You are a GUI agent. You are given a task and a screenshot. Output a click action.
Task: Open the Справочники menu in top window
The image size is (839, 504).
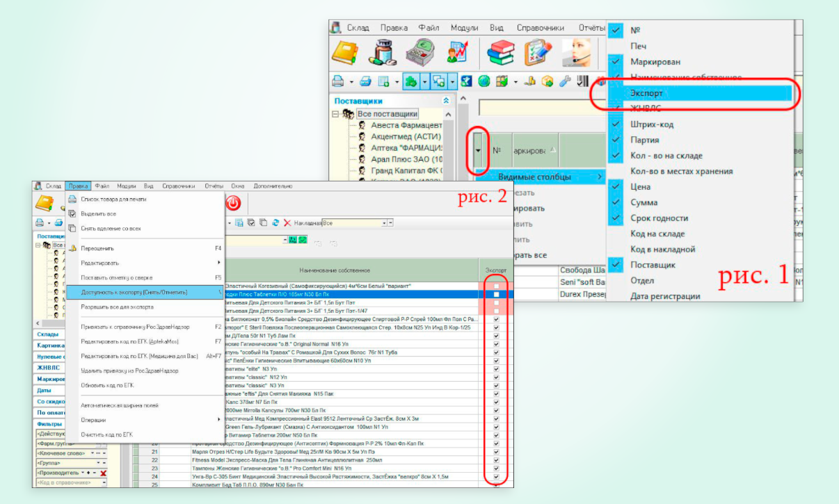tap(540, 28)
